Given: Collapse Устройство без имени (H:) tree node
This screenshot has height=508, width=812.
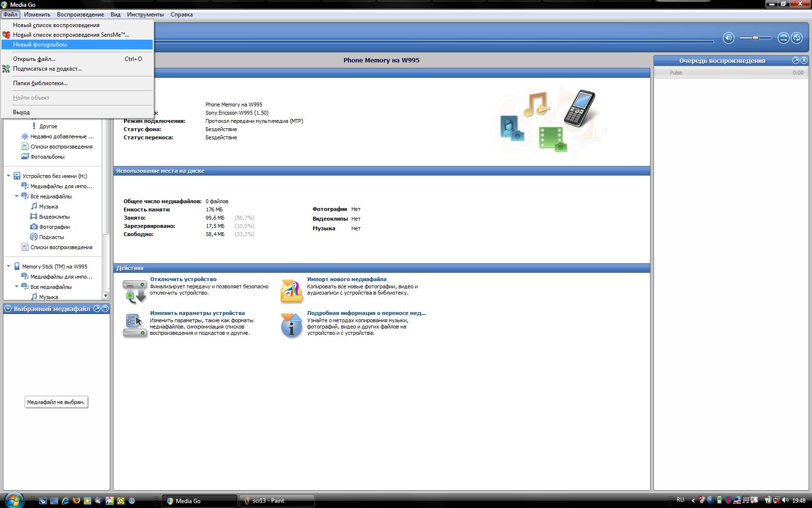Looking at the screenshot, I should point(8,176).
